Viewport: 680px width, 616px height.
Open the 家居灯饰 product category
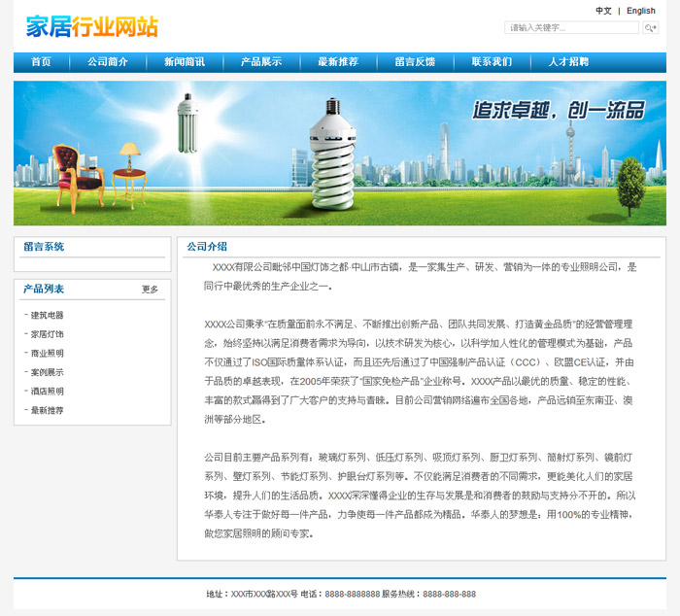[x=47, y=334]
